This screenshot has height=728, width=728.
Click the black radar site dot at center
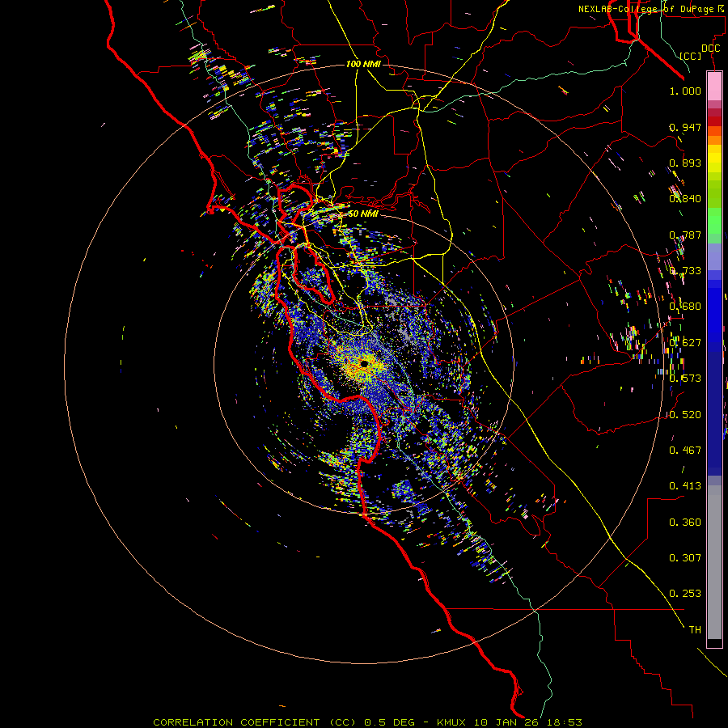(x=365, y=363)
